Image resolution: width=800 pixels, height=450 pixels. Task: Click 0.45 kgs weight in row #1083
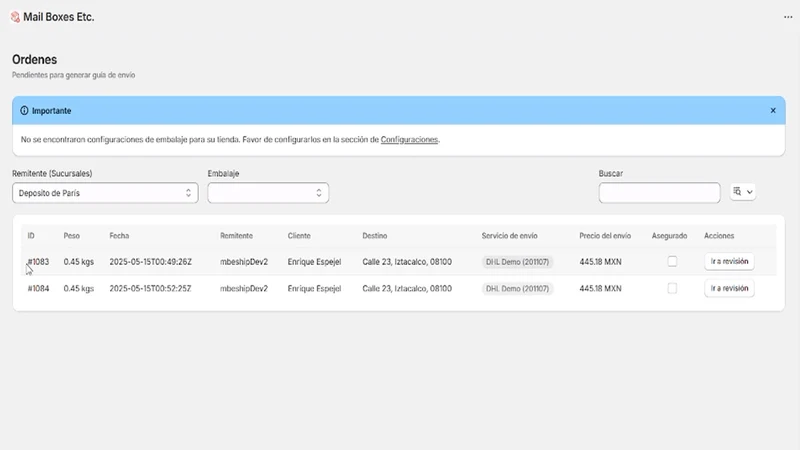(79, 262)
